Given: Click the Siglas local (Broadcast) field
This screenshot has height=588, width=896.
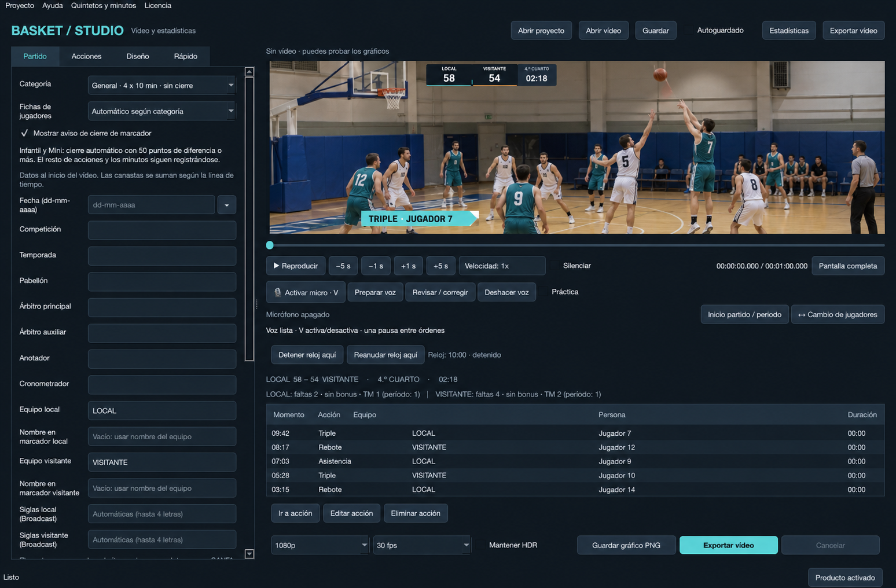Looking at the screenshot, I should pyautogui.click(x=161, y=514).
